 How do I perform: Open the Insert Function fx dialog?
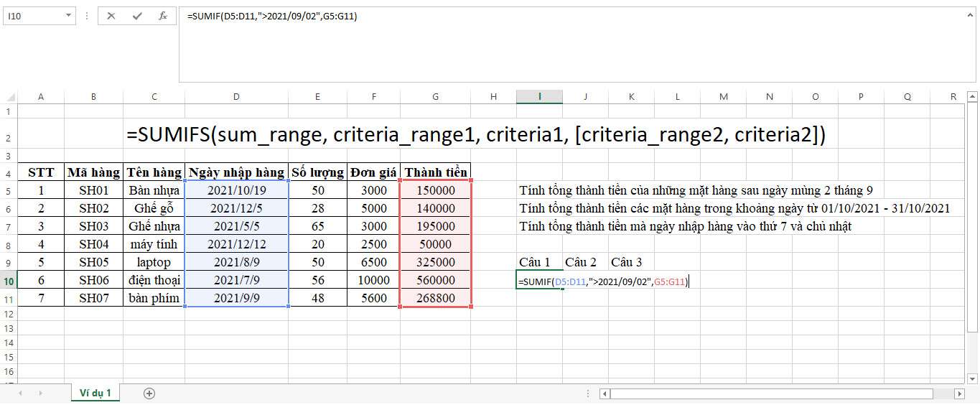163,16
